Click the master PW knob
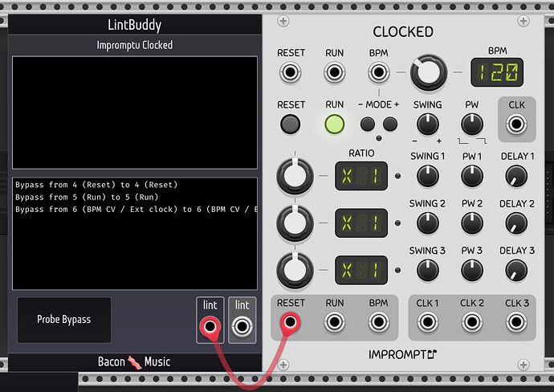The image size is (554, 392). [472, 125]
